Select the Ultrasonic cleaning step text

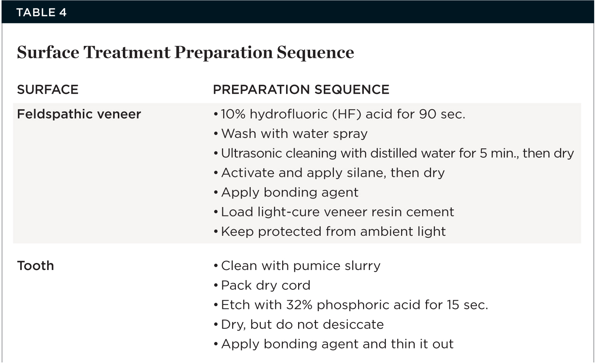(397, 153)
